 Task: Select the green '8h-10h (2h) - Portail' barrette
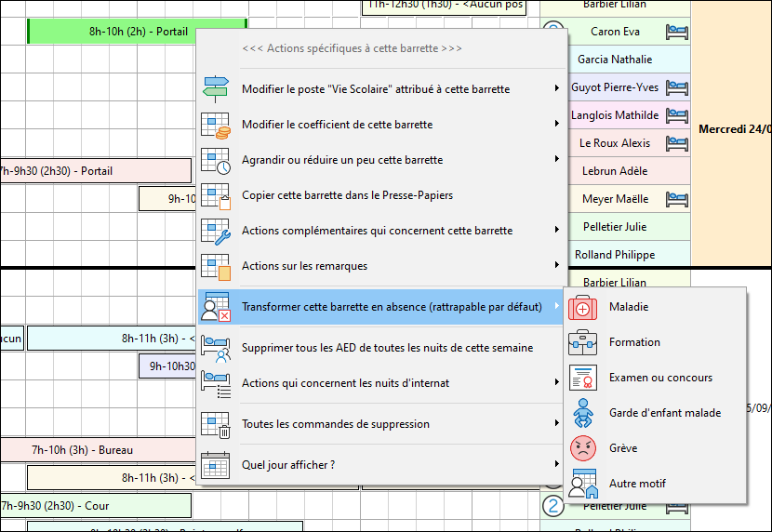(138, 32)
